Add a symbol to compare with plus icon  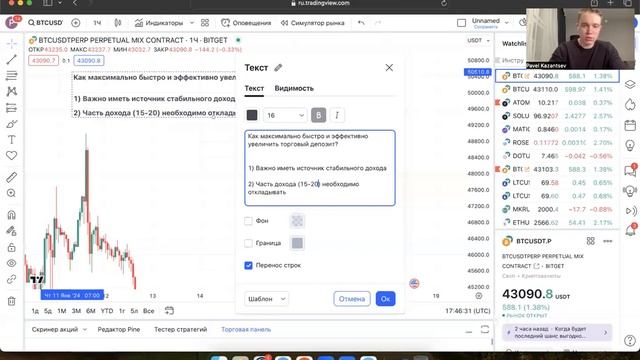[76, 23]
